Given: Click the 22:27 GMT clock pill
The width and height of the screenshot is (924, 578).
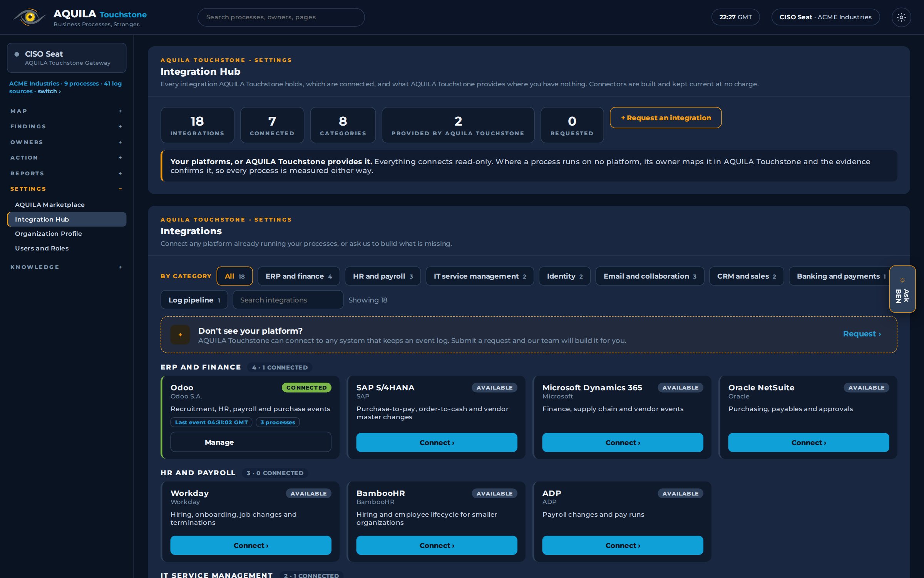Looking at the screenshot, I should coord(735,17).
